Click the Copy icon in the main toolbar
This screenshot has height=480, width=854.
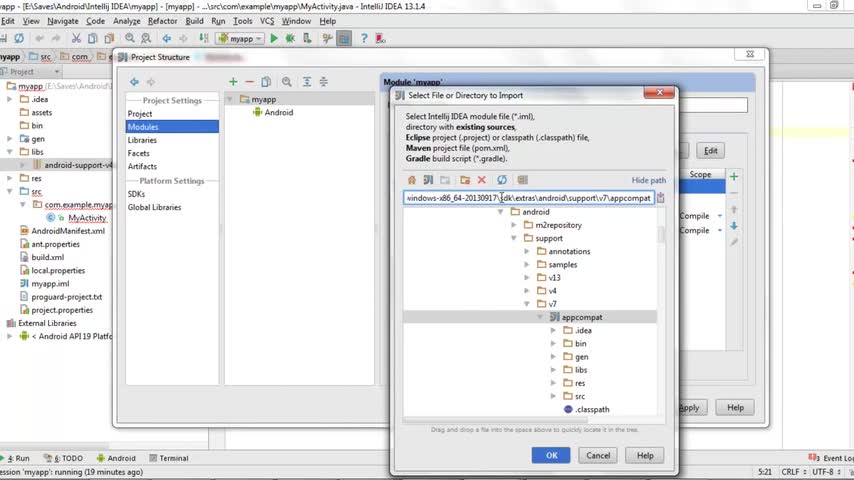93,38
